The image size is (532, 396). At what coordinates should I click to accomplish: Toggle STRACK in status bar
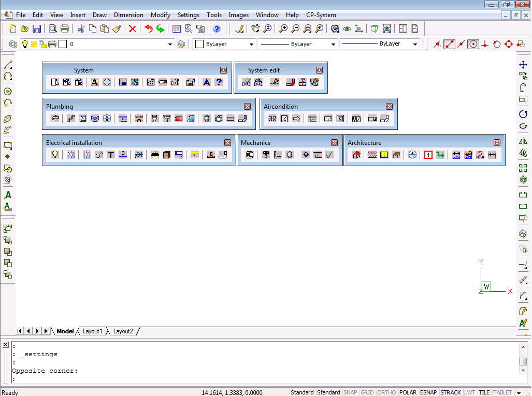click(x=451, y=392)
